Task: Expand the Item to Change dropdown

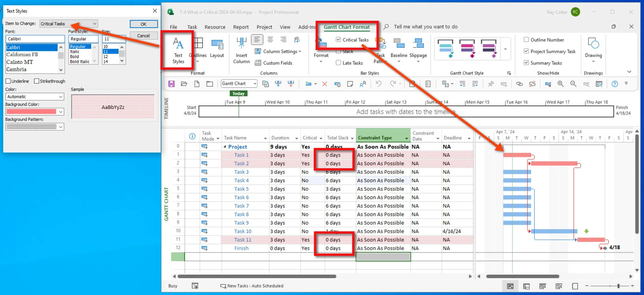Action: pos(95,24)
